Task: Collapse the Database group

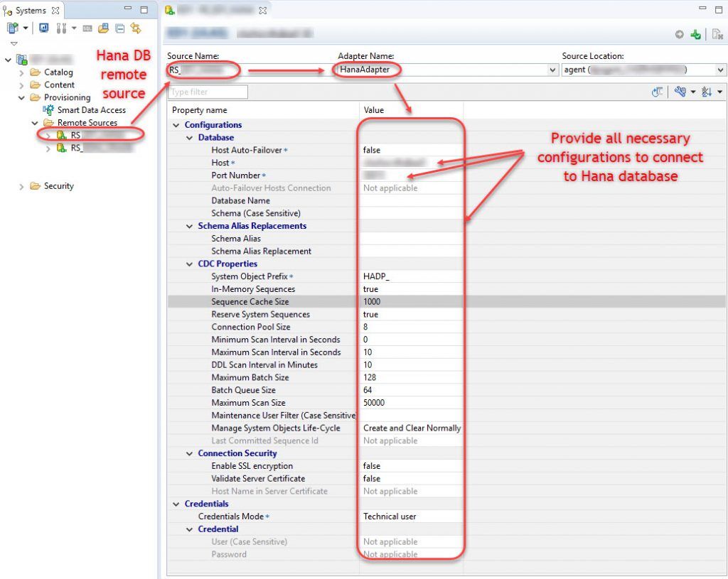Action: [189, 138]
